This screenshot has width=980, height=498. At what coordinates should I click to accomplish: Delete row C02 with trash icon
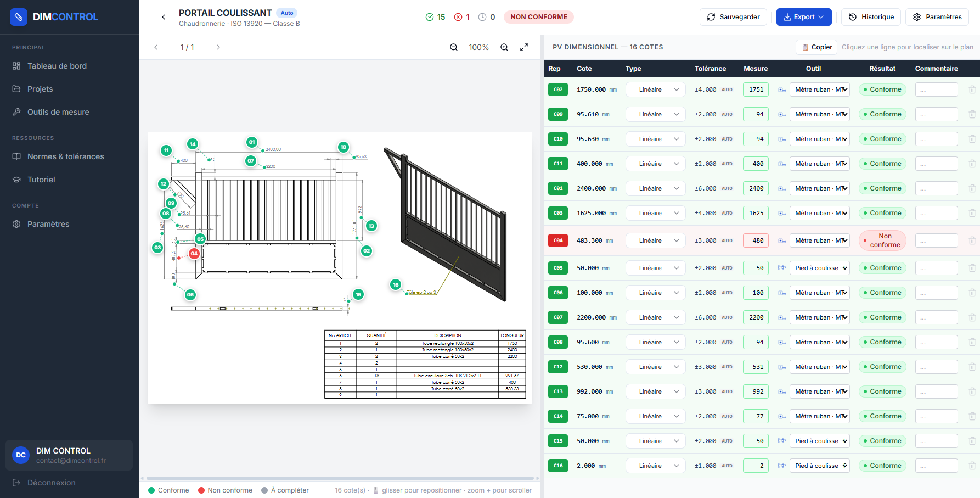972,89
